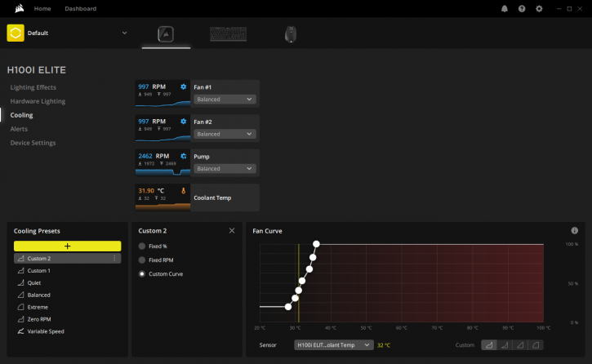Apply the first custom curve shape preset
The height and width of the screenshot is (364, 592).
click(489, 344)
